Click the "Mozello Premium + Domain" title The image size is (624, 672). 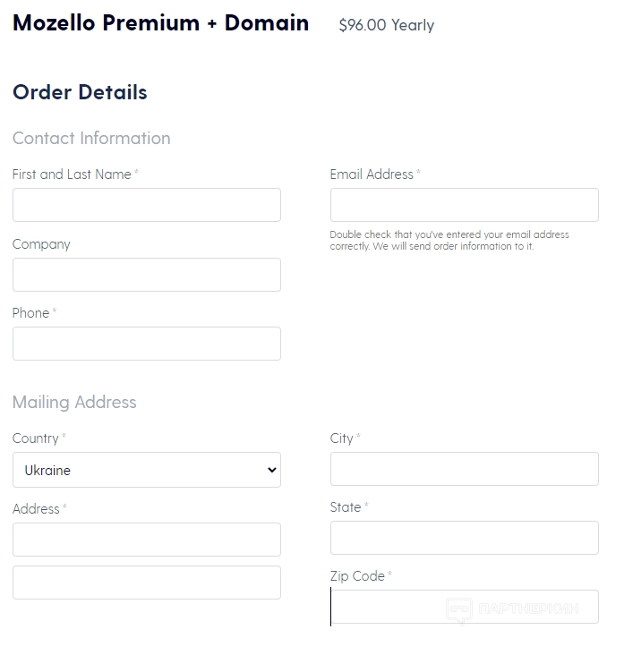click(x=160, y=23)
